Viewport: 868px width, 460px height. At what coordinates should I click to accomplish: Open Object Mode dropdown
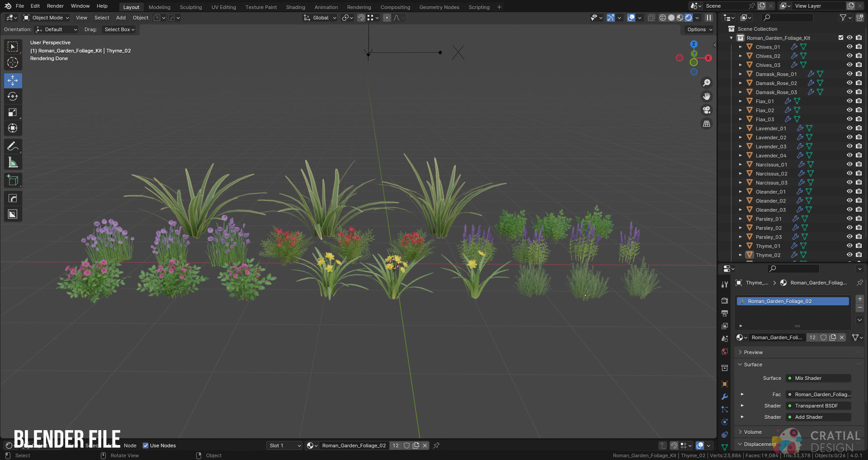pyautogui.click(x=46, y=18)
